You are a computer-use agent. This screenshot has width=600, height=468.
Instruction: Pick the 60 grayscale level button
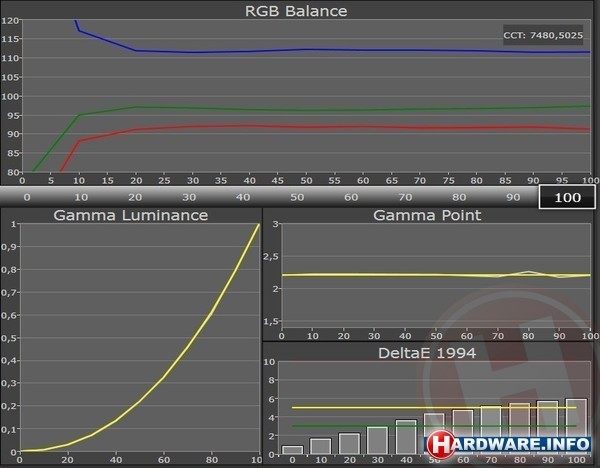pos(351,197)
